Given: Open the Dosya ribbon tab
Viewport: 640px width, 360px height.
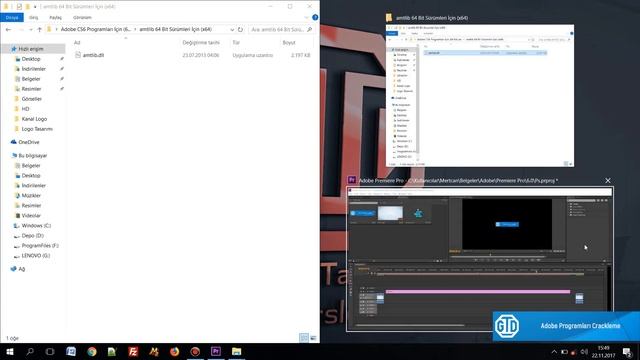Looking at the screenshot, I should pyautogui.click(x=12, y=18).
